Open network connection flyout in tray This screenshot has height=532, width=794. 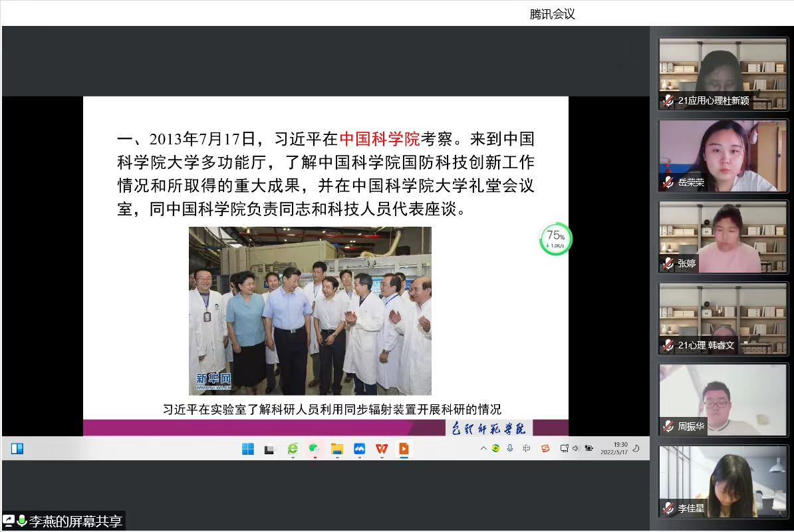coord(564,448)
